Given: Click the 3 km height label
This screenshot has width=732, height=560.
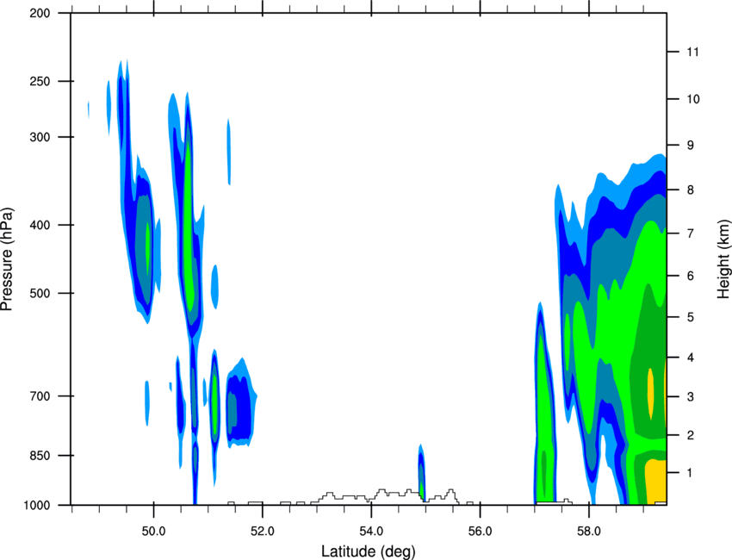Looking at the screenshot, I should tap(691, 396).
